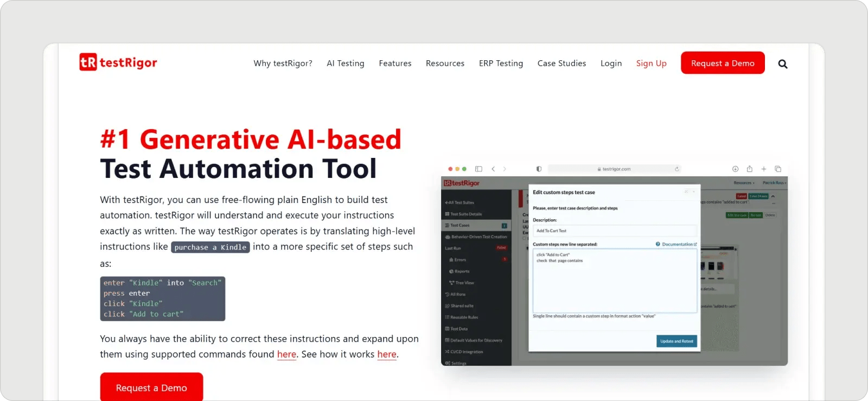Viewport: 868px width, 401px height.
Task: Click the code line click "Add to cart"
Action: (144, 314)
